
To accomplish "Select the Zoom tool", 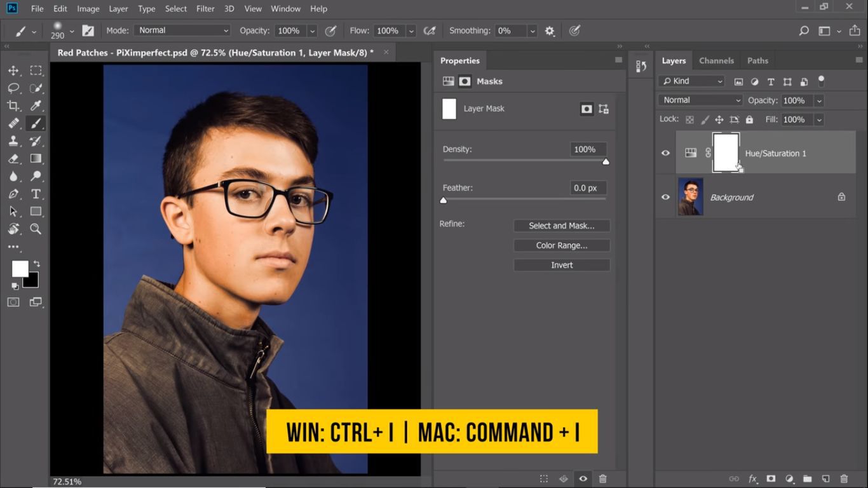I will click(x=36, y=229).
